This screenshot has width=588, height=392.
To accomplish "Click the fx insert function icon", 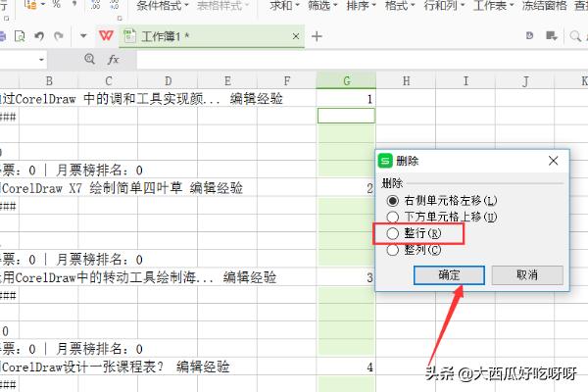I will click(114, 59).
